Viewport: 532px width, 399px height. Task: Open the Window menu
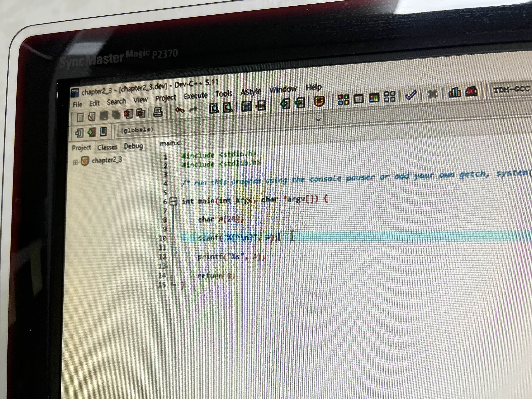pos(283,89)
